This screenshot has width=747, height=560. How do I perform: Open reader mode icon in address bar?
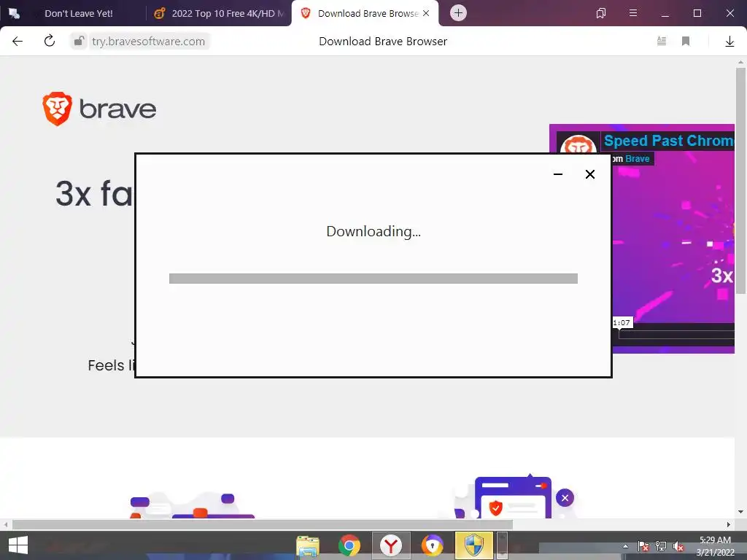(661, 41)
